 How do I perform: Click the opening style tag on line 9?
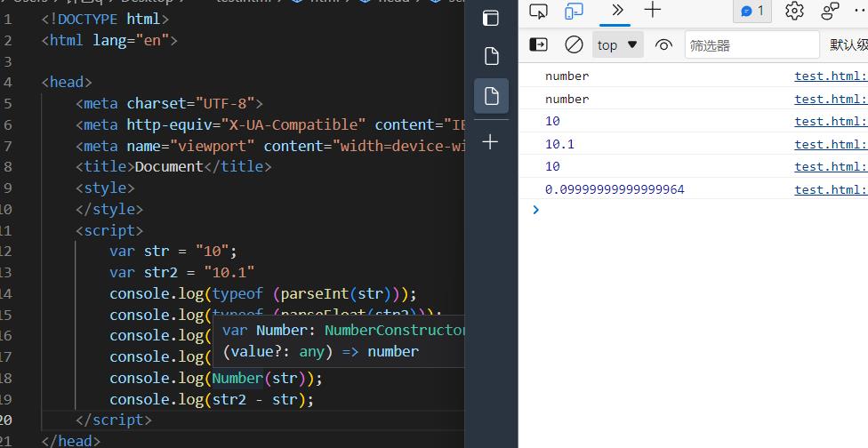pyautogui.click(x=105, y=188)
